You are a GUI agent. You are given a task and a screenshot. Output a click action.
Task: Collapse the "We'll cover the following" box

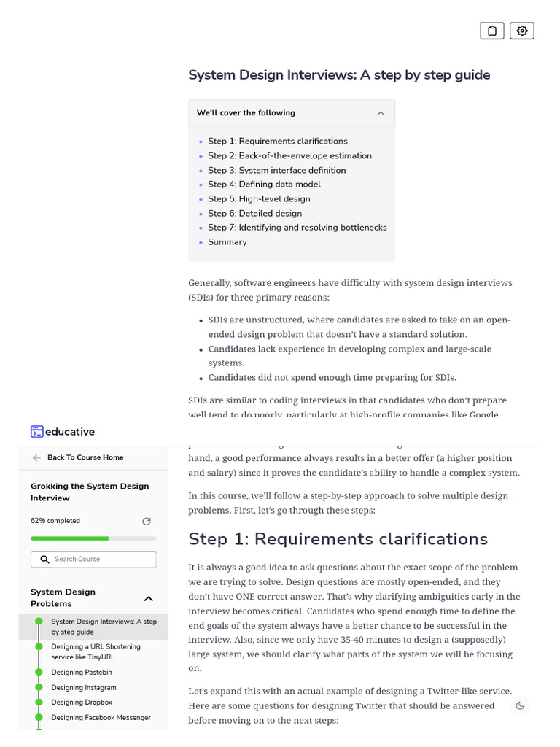(x=381, y=113)
